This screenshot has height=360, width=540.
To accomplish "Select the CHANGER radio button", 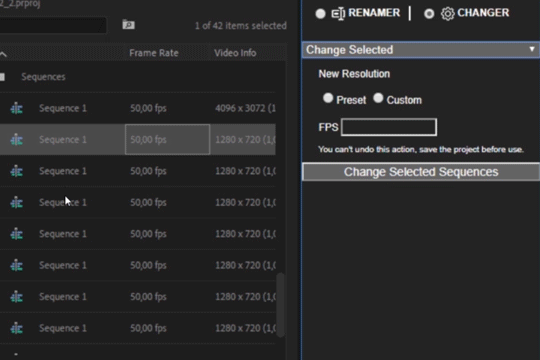I will 429,14.
